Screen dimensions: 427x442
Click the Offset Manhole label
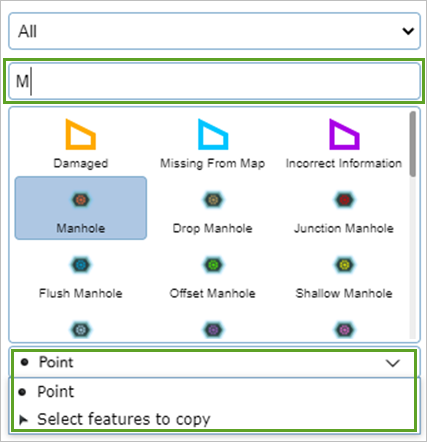pyautogui.click(x=213, y=293)
